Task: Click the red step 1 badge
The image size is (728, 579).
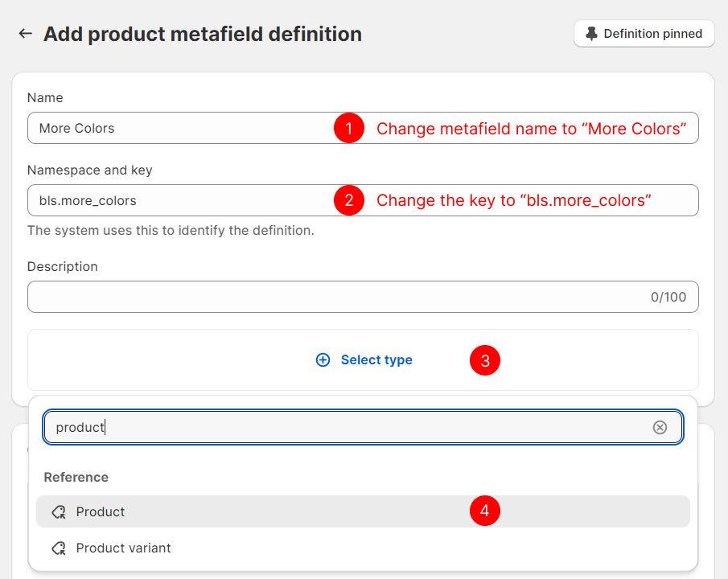Action: (349, 129)
